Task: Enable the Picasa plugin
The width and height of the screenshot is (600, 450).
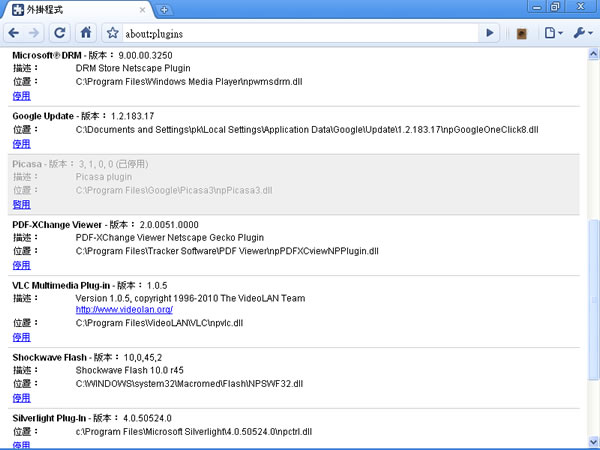Action: (21, 205)
